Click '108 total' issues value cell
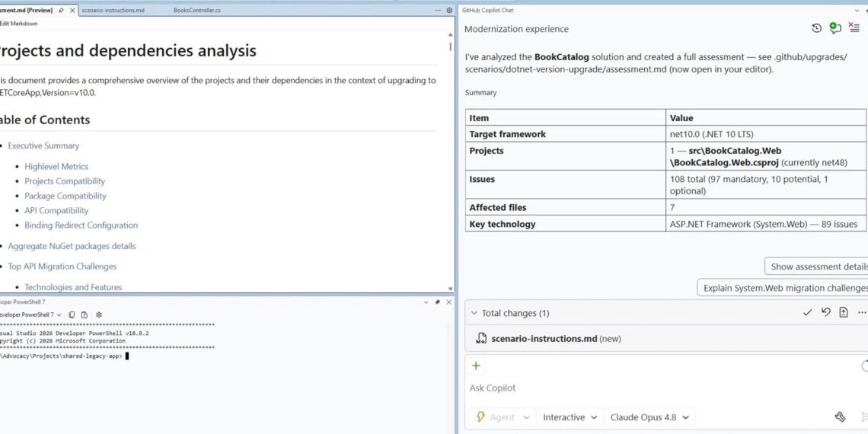This screenshot has width=868, height=434. tap(766, 185)
